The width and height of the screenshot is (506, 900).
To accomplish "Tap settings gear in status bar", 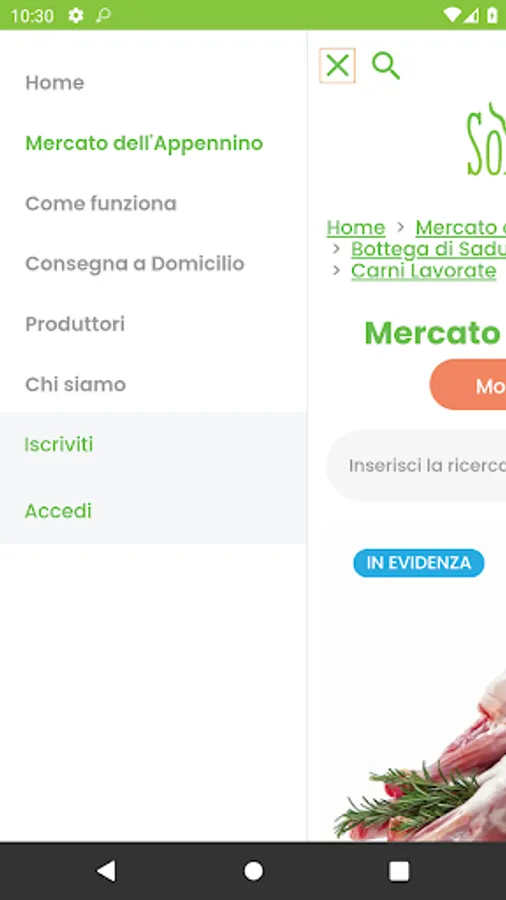I will point(75,15).
